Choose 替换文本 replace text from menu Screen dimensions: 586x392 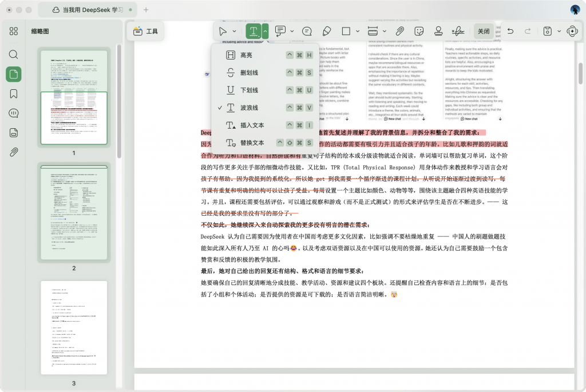(265, 142)
